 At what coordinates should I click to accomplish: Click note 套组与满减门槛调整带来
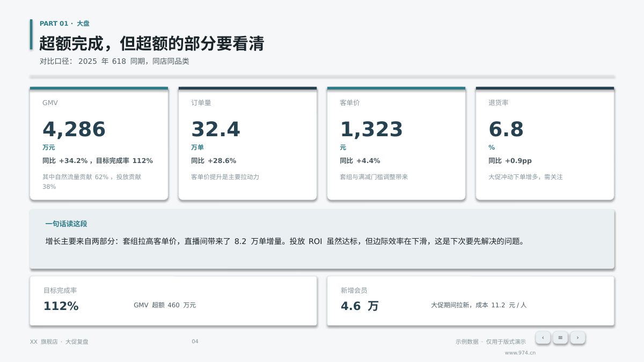click(x=374, y=176)
